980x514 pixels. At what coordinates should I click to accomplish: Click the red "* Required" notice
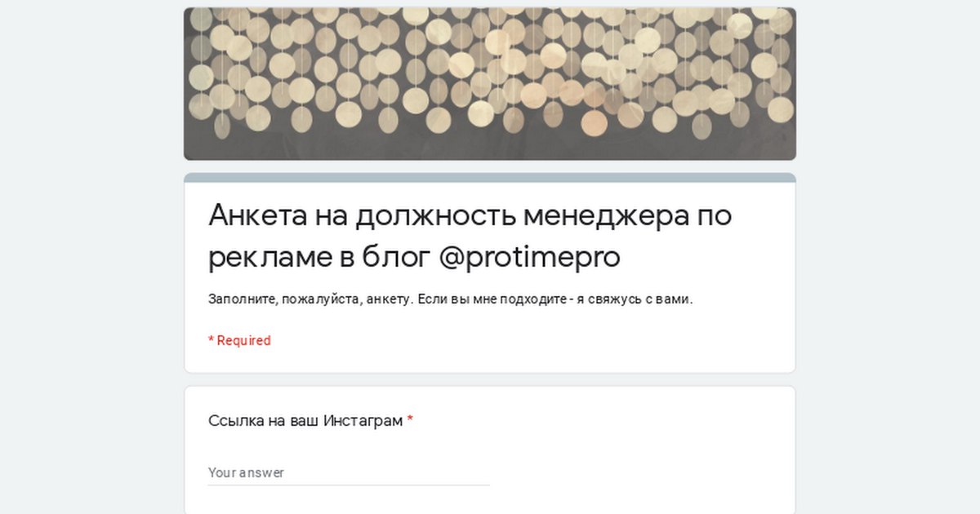pos(239,340)
